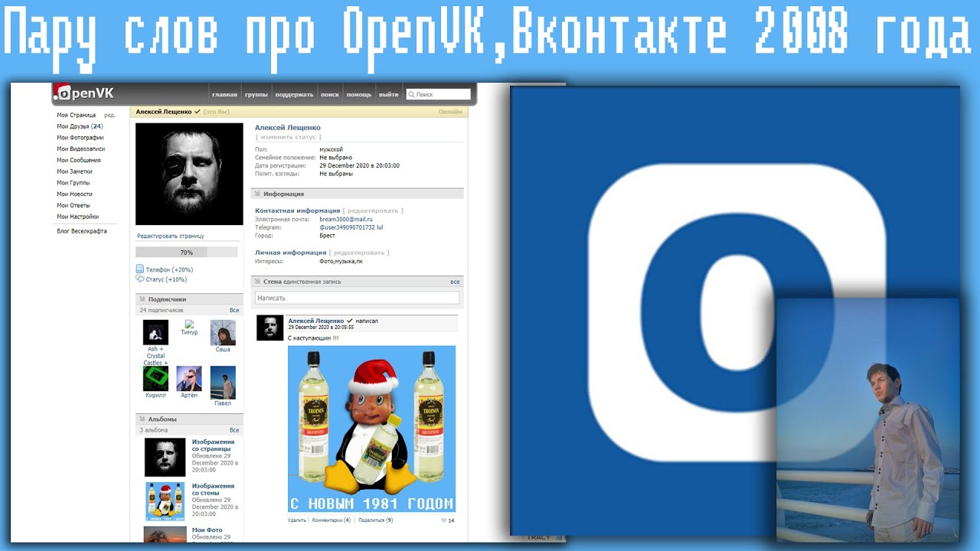
Task: Open subscriber Ash + Crystal Castles avatar
Action: tap(155, 332)
